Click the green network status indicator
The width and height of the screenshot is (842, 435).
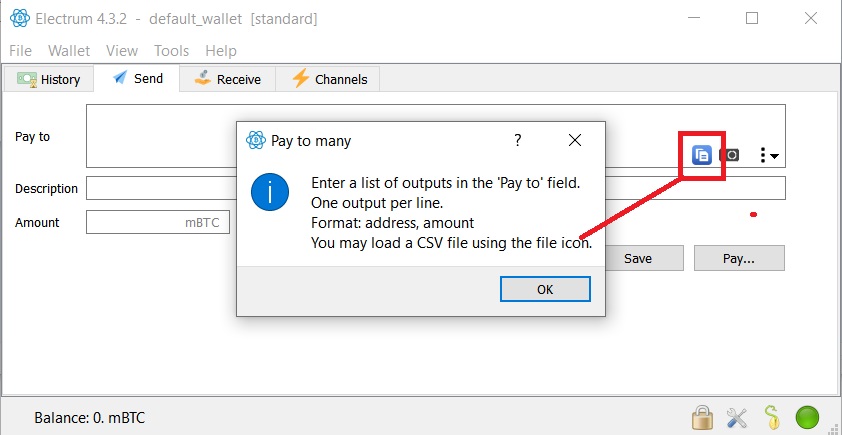(x=807, y=417)
